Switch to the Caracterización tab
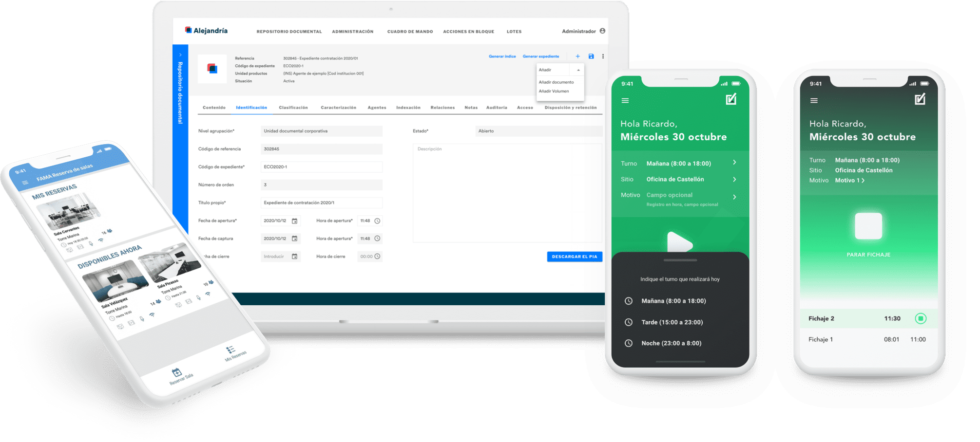The height and width of the screenshot is (442, 980). (338, 108)
